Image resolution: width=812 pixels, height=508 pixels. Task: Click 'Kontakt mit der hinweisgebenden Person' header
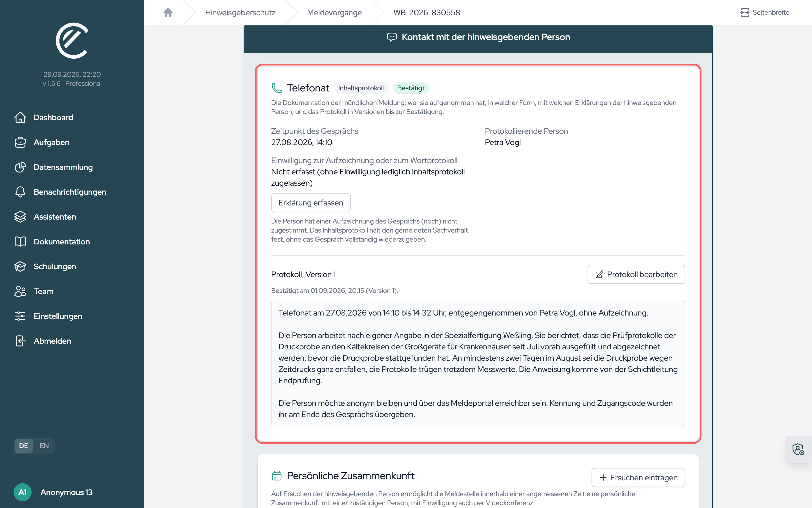coord(486,37)
